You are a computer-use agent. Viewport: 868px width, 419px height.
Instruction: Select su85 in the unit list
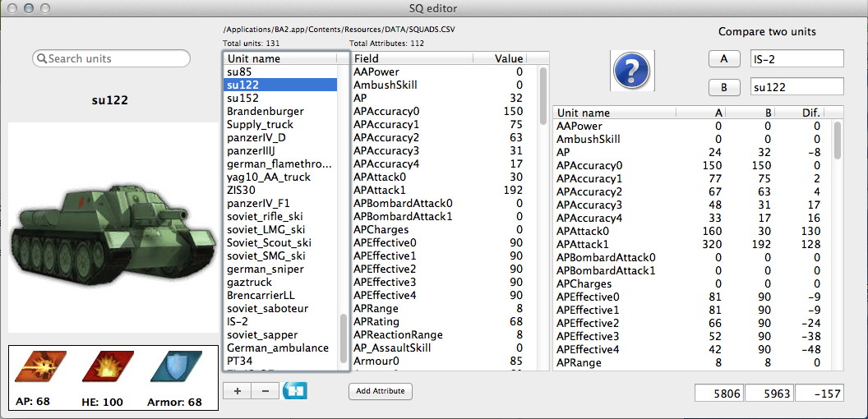pos(280,72)
